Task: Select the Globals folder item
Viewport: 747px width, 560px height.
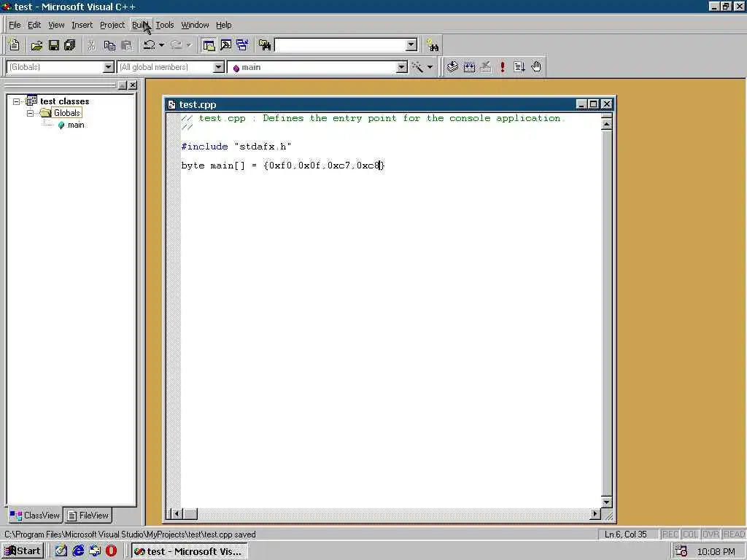Action: (x=66, y=113)
